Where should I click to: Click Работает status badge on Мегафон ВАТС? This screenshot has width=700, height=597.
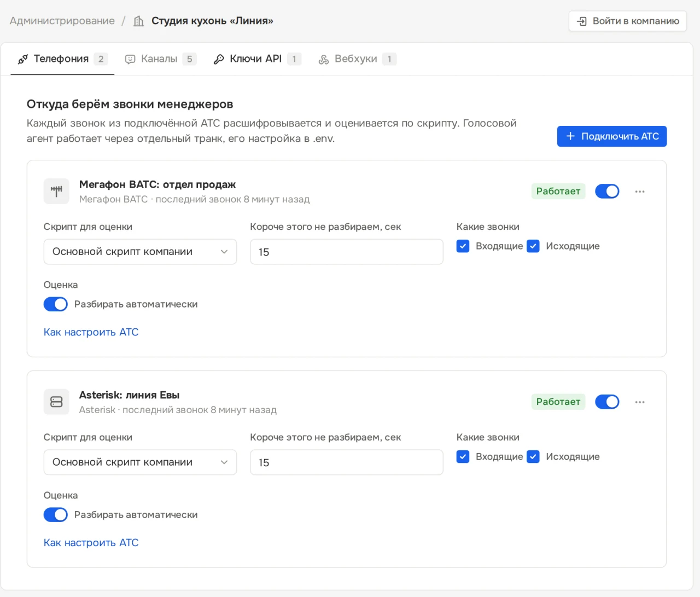click(558, 191)
